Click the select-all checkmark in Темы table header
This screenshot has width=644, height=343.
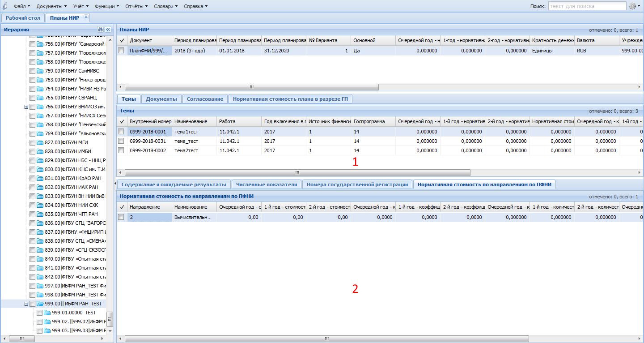[x=122, y=121]
